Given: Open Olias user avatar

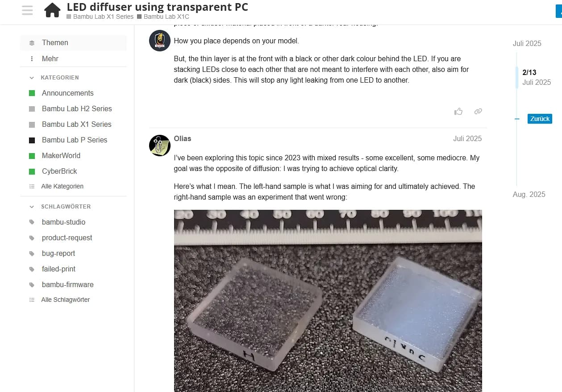Looking at the screenshot, I should pos(160,146).
